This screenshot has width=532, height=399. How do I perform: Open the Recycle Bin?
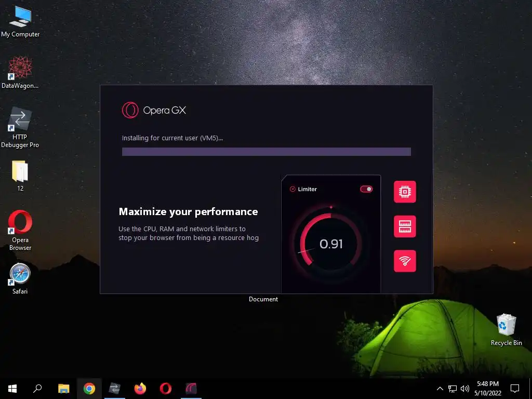(506, 329)
